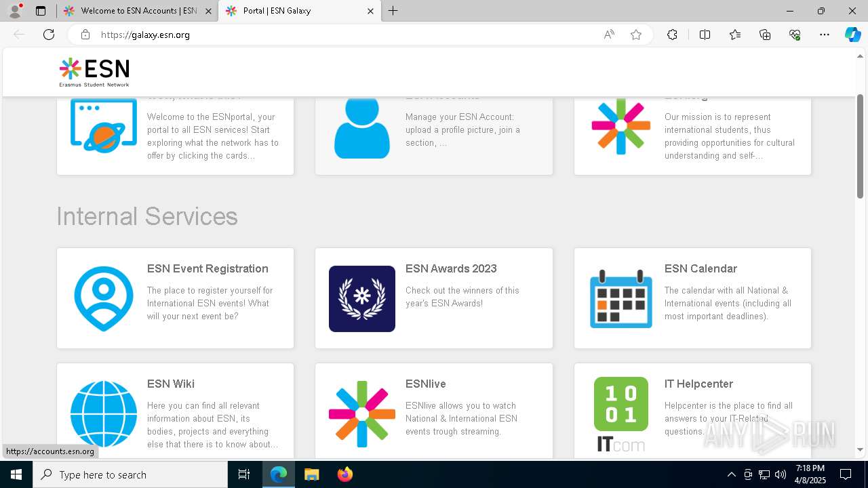The width and height of the screenshot is (868, 488).
Task: Click the ESNlive description text
Action: point(461,418)
